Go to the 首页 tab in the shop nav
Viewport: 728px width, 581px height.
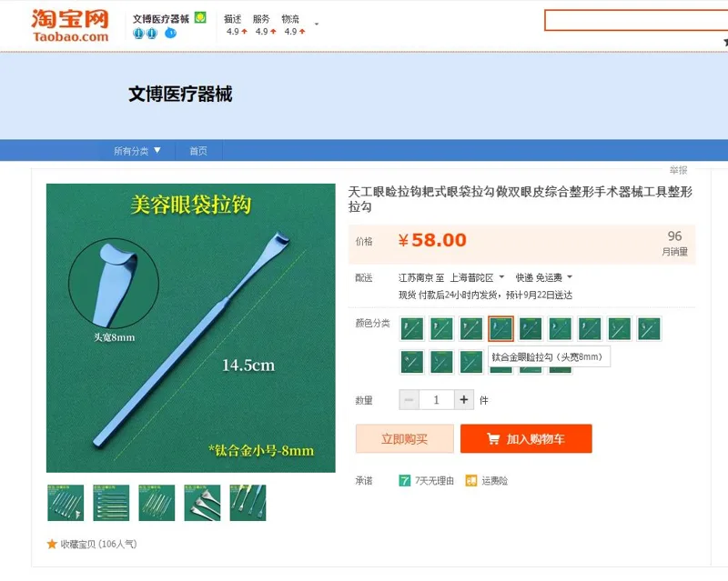point(198,150)
